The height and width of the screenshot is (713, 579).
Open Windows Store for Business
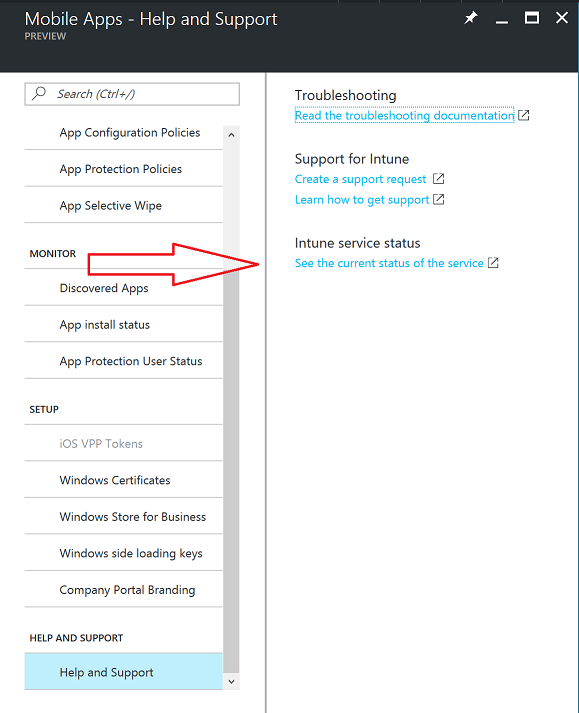123,517
